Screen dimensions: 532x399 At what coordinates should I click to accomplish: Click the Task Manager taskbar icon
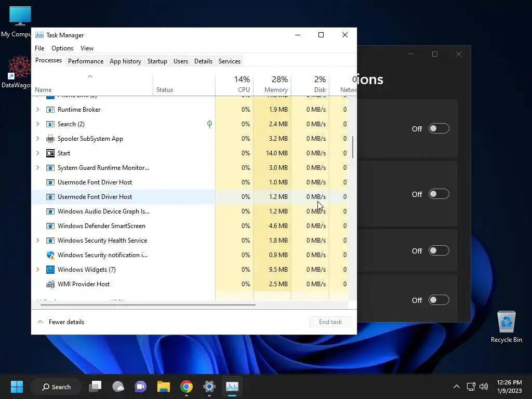232,387
